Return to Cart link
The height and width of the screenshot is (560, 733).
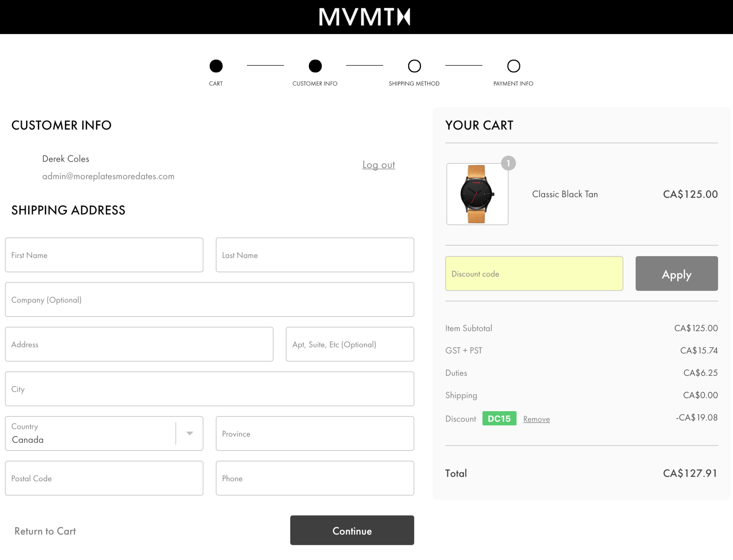(x=45, y=531)
